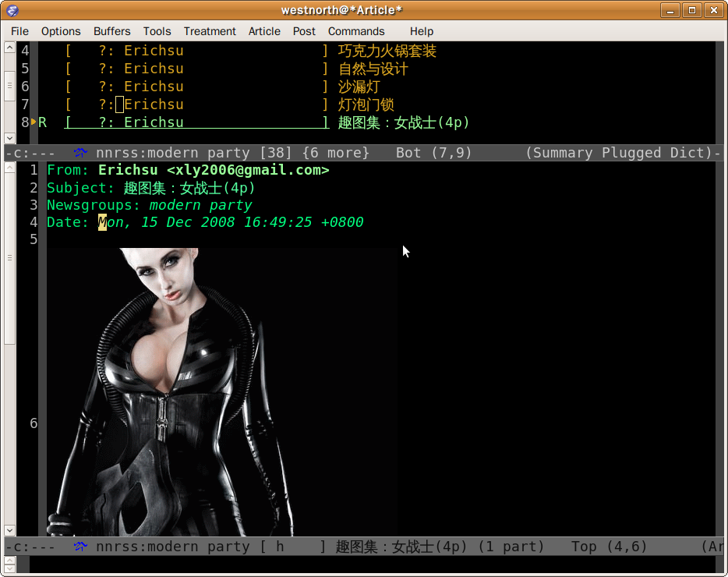Click summary pane scroll up arrow
Screen dimensions: 728x577
pyautogui.click(x=9, y=48)
